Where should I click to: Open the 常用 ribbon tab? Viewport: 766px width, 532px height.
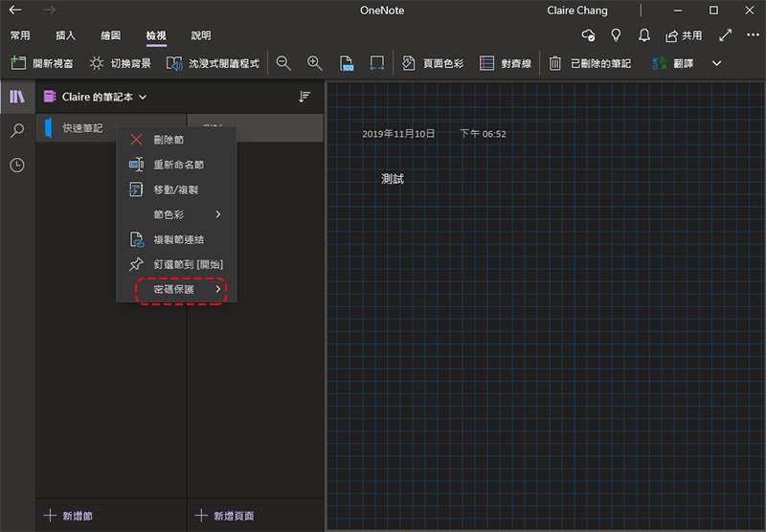[20, 35]
